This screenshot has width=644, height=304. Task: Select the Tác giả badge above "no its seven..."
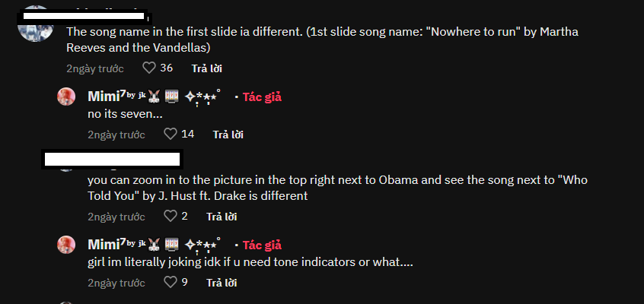[262, 97]
